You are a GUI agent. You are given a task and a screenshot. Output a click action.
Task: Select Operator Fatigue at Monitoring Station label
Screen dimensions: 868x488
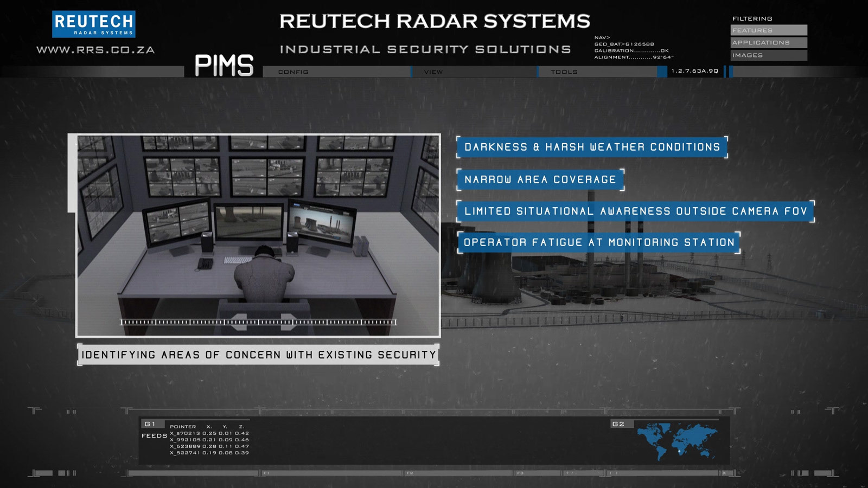tap(599, 242)
